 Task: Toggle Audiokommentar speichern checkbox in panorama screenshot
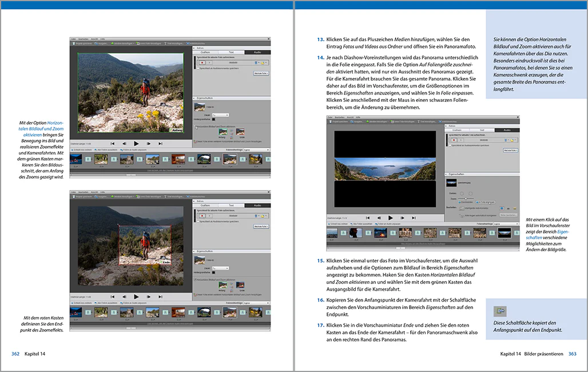(x=450, y=145)
